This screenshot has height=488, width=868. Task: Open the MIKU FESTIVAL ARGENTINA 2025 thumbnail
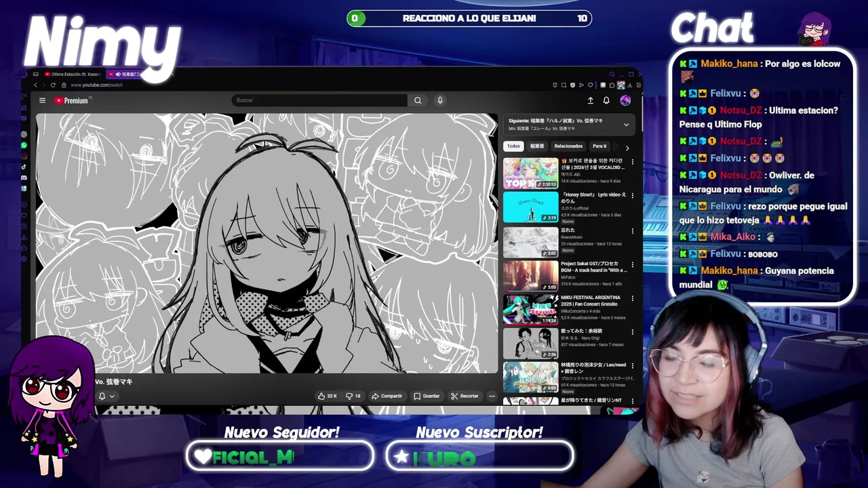pos(530,309)
